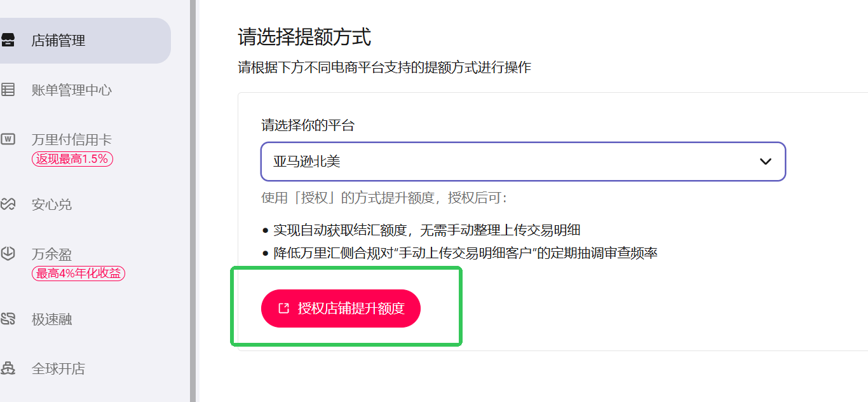868x402 pixels.
Task: Click the sidebar vertical scrollbar
Action: [x=193, y=201]
